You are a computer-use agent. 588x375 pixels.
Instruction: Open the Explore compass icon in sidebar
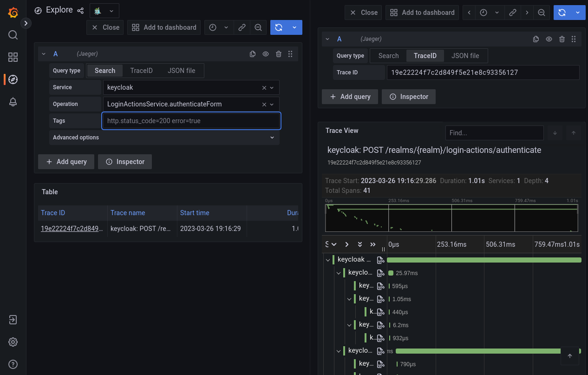[x=13, y=79]
